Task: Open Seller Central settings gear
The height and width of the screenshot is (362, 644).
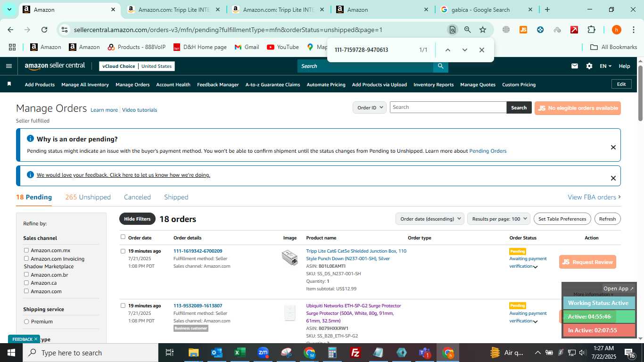Action: [x=589, y=66]
